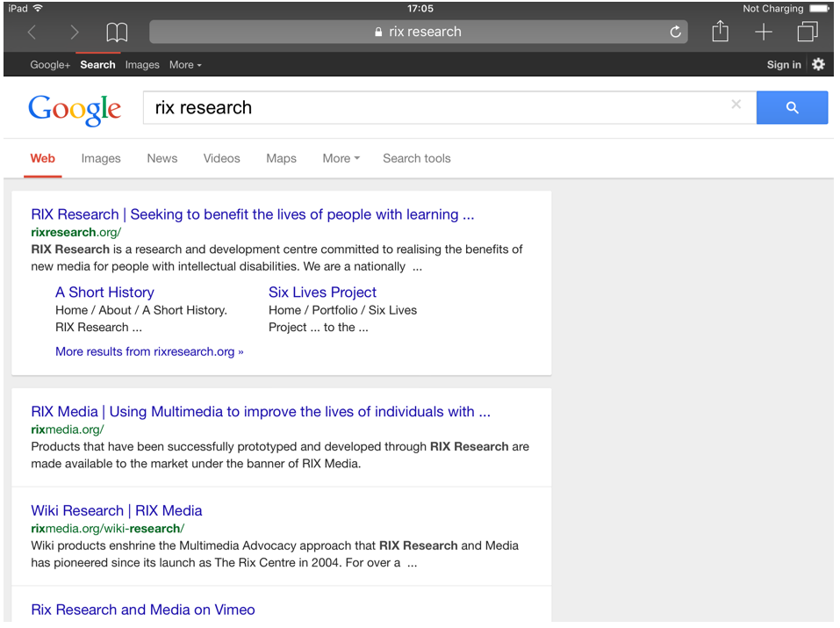Screen dimensions: 840x628
Task: Open the Safari bookmarks book icon
Action: pyautogui.click(x=117, y=32)
